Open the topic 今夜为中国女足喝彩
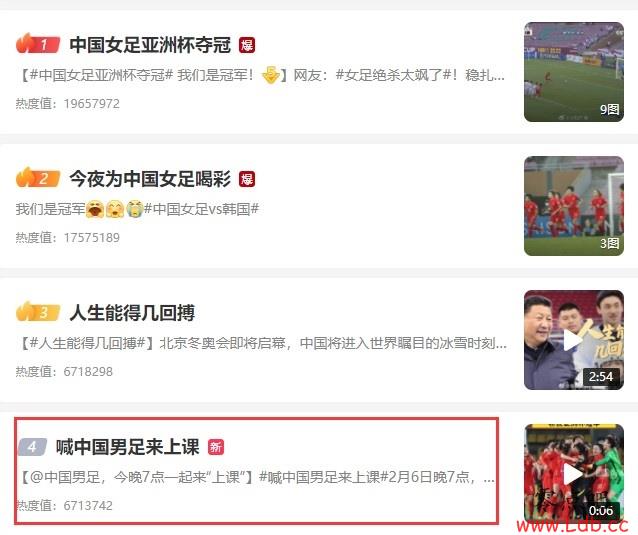 pos(150,179)
